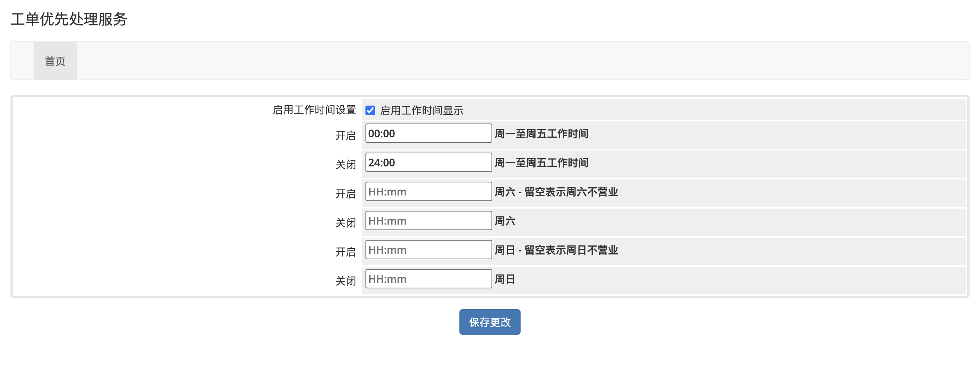Click the 启用工作时间显示 checkbox label text
The width and height of the screenshot is (980, 388).
click(x=421, y=110)
